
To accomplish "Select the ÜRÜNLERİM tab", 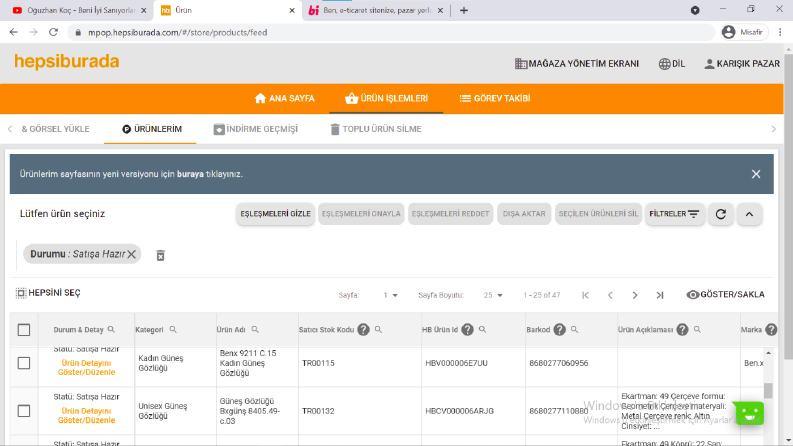I will [x=151, y=129].
